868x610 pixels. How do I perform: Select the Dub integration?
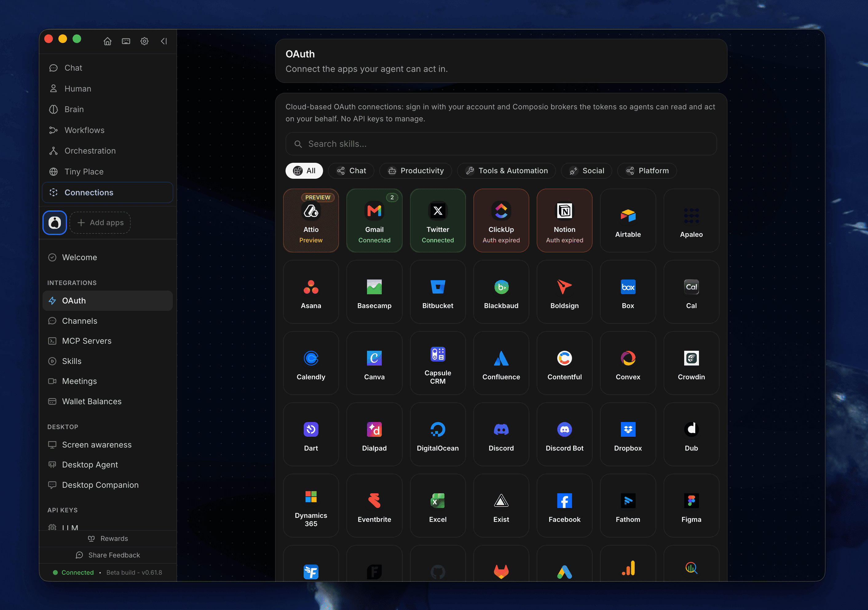(692, 434)
